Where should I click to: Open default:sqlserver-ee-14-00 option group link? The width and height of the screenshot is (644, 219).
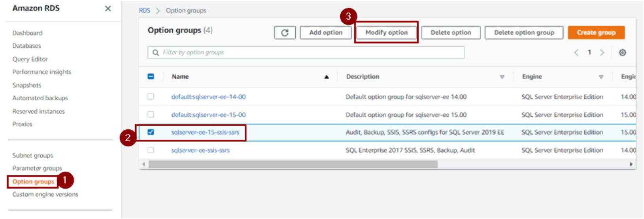pos(208,97)
